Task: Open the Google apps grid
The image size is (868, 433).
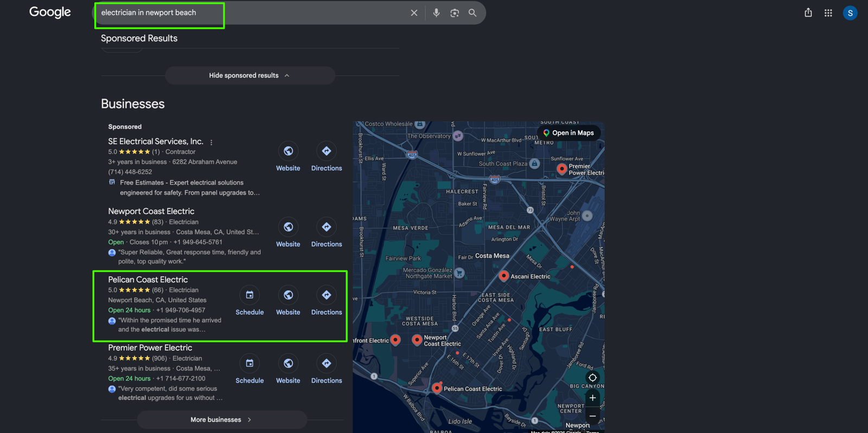Action: [x=828, y=12]
